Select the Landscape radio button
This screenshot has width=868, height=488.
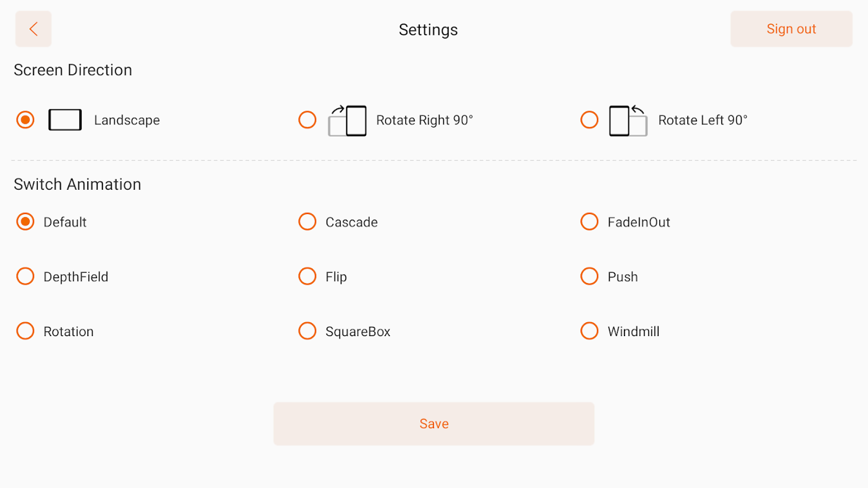click(x=25, y=120)
